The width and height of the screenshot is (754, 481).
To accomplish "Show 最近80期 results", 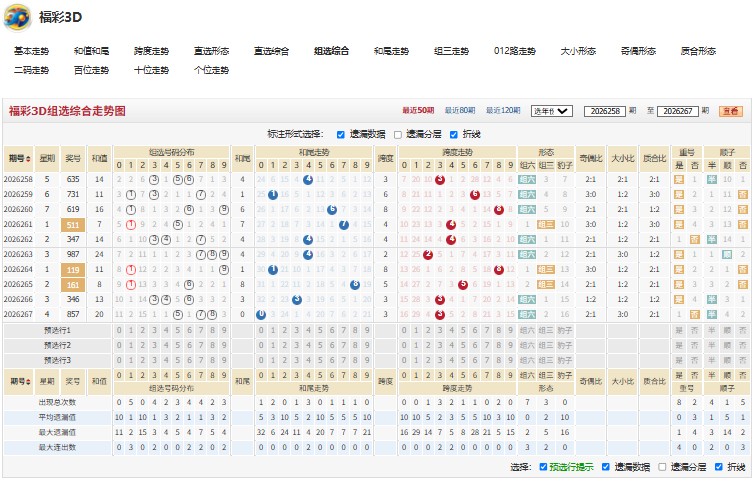I will coord(460,111).
